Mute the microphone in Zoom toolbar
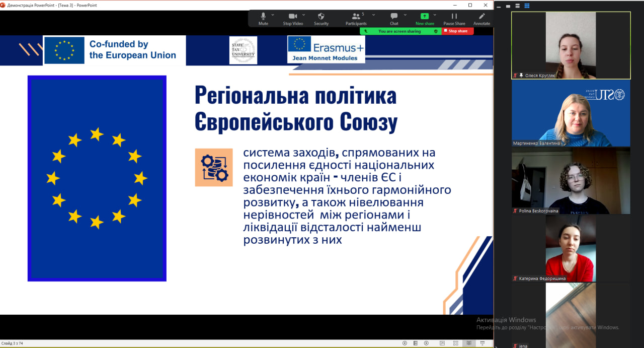This screenshot has width=644, height=348. 263,19
